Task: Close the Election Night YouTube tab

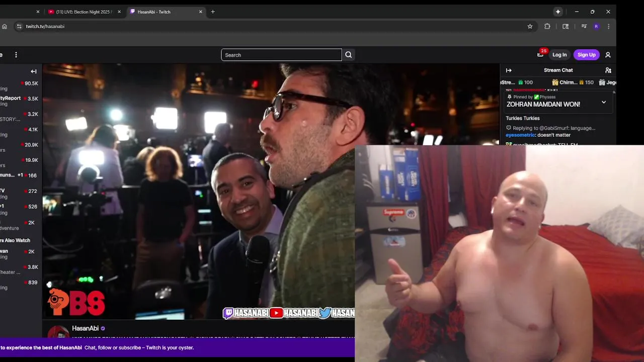Action: (x=119, y=12)
